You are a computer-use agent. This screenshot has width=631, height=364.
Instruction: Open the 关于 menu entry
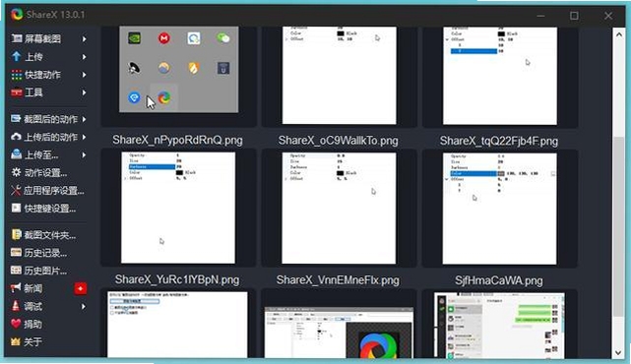48,341
